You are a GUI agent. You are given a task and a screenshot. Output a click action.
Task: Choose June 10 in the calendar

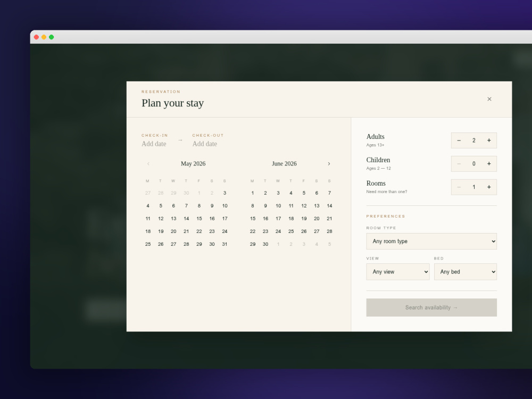click(278, 206)
